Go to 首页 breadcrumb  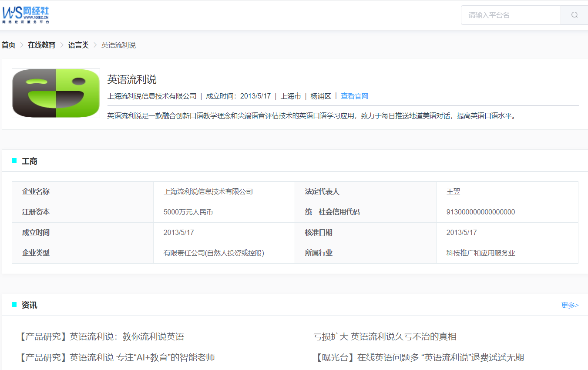tap(8, 45)
